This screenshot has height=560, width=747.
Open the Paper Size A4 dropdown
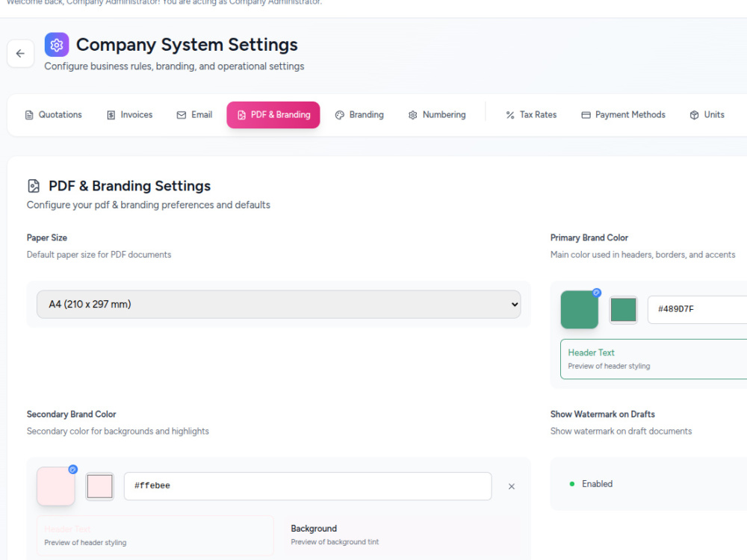point(279,305)
